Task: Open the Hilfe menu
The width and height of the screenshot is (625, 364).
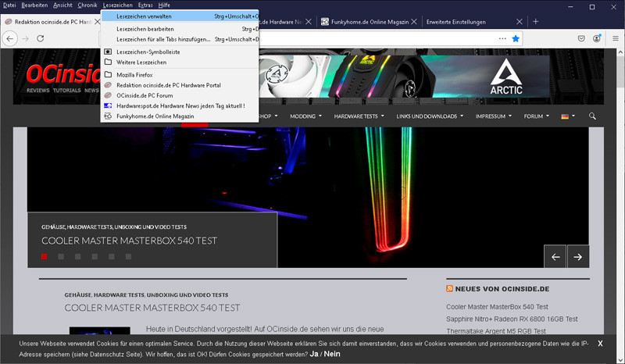Action: (x=164, y=5)
